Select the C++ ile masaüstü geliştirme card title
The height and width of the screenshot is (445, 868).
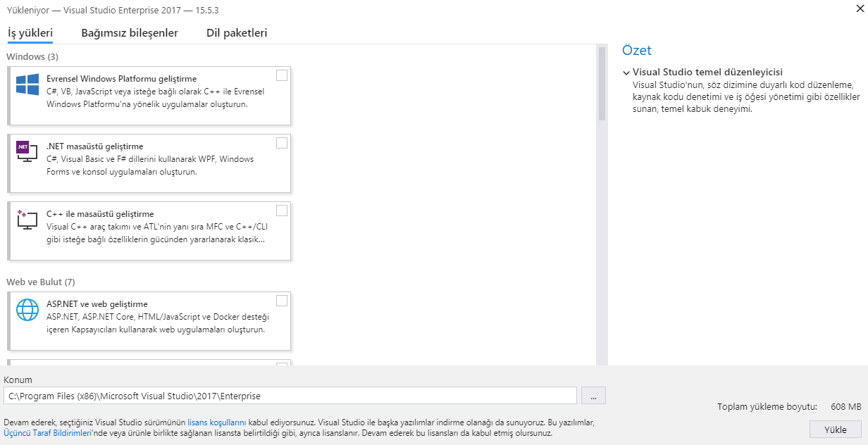tap(100, 214)
